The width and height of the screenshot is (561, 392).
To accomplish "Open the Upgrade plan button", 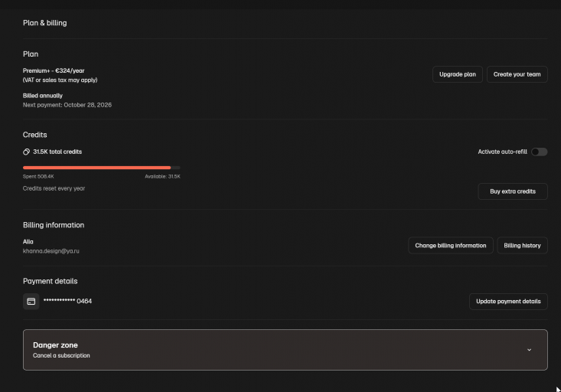I will pyautogui.click(x=458, y=74).
